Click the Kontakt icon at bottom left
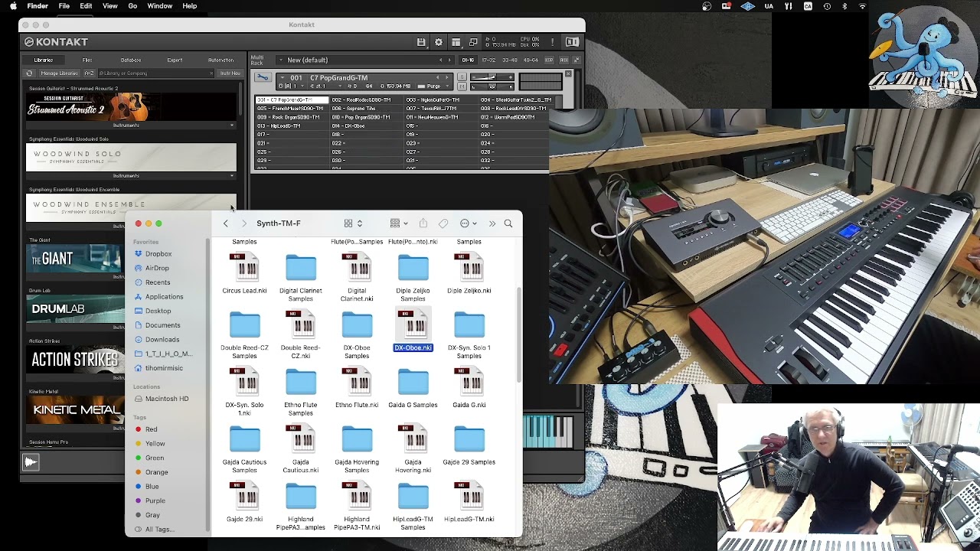The height and width of the screenshot is (551, 980). click(31, 461)
